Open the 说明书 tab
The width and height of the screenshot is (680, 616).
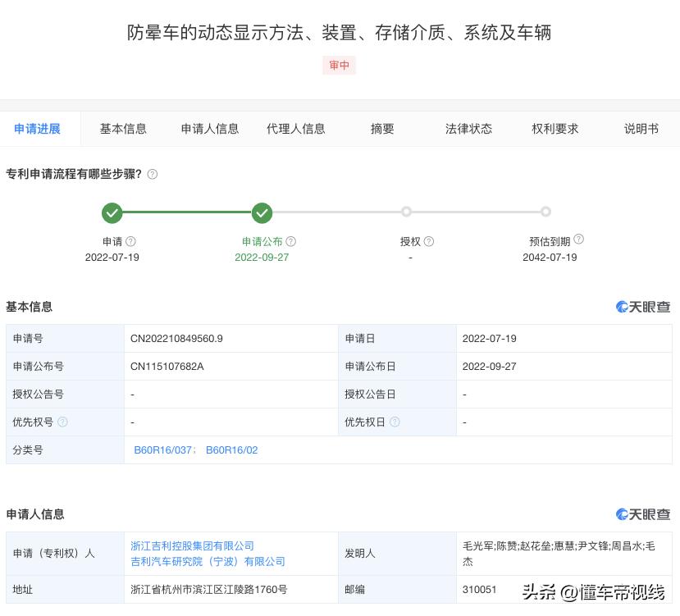tap(641, 129)
